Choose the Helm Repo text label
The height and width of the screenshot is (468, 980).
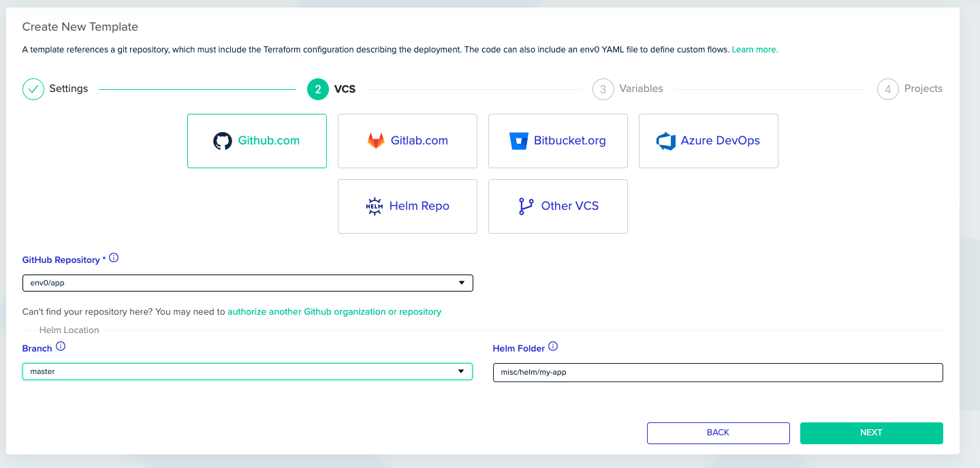tap(420, 206)
